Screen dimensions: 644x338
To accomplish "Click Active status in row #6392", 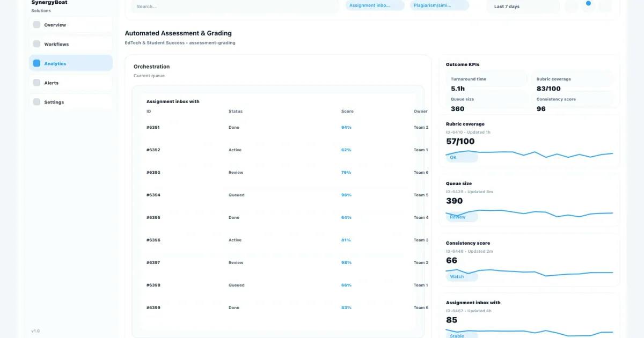I will (x=235, y=150).
